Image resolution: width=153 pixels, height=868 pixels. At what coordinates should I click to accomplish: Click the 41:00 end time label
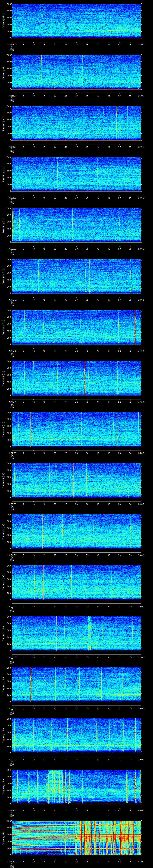141,861
